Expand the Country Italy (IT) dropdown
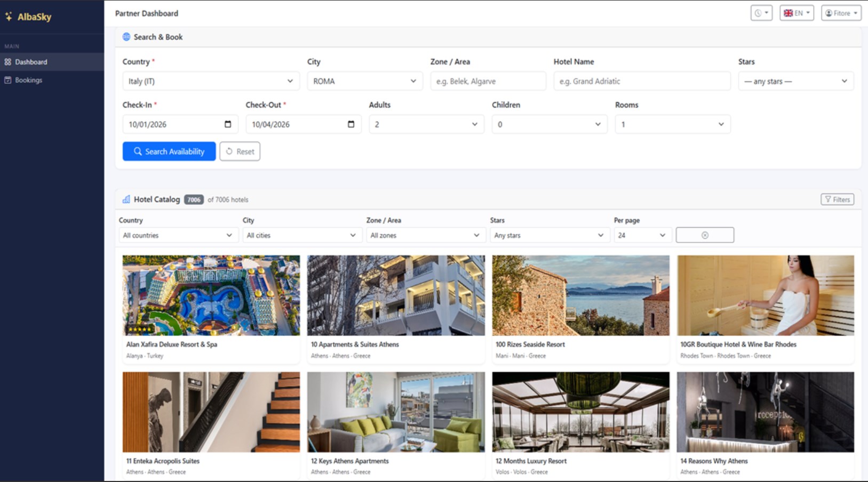 (211, 81)
